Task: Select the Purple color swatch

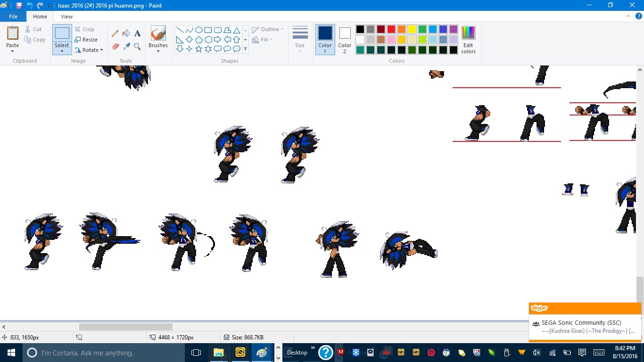Action: (x=454, y=29)
